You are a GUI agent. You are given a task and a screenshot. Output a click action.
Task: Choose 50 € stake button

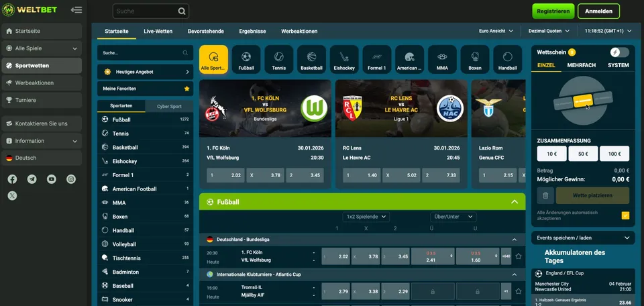(x=583, y=154)
